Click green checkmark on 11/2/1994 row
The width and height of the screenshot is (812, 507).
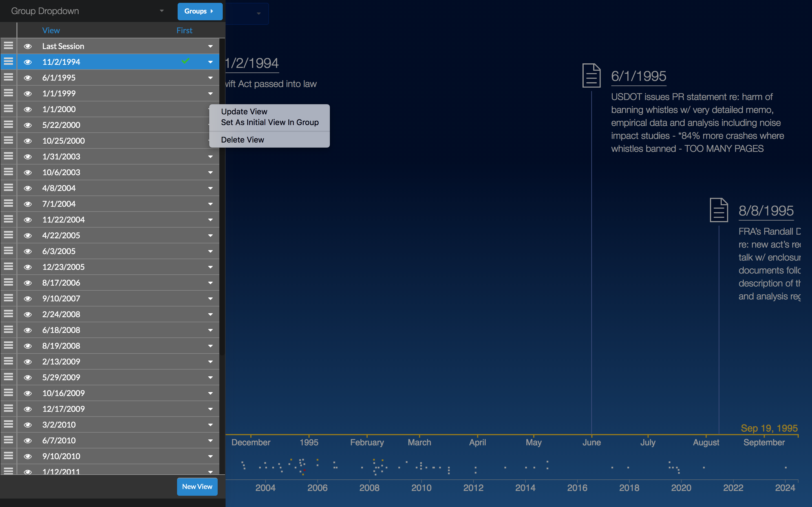[185, 61]
